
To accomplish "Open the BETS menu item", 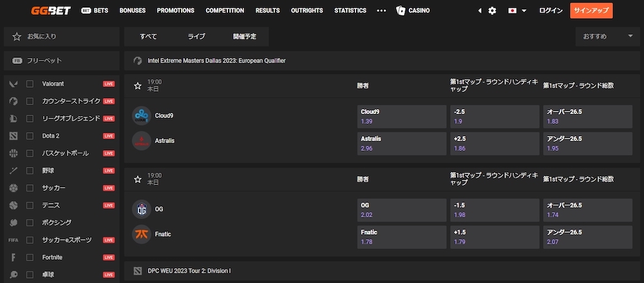I will (x=95, y=11).
